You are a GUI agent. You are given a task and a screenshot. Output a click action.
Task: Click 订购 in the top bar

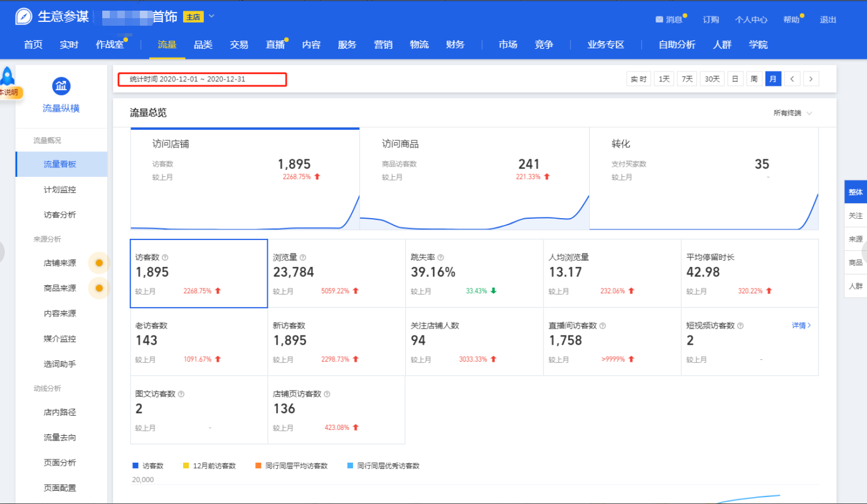pyautogui.click(x=711, y=19)
